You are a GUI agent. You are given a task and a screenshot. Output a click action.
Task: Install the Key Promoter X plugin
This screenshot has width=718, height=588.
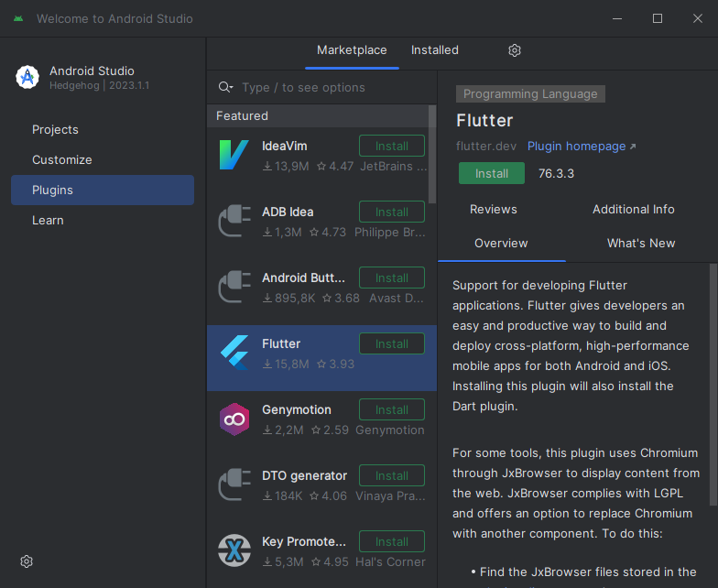pyautogui.click(x=392, y=542)
